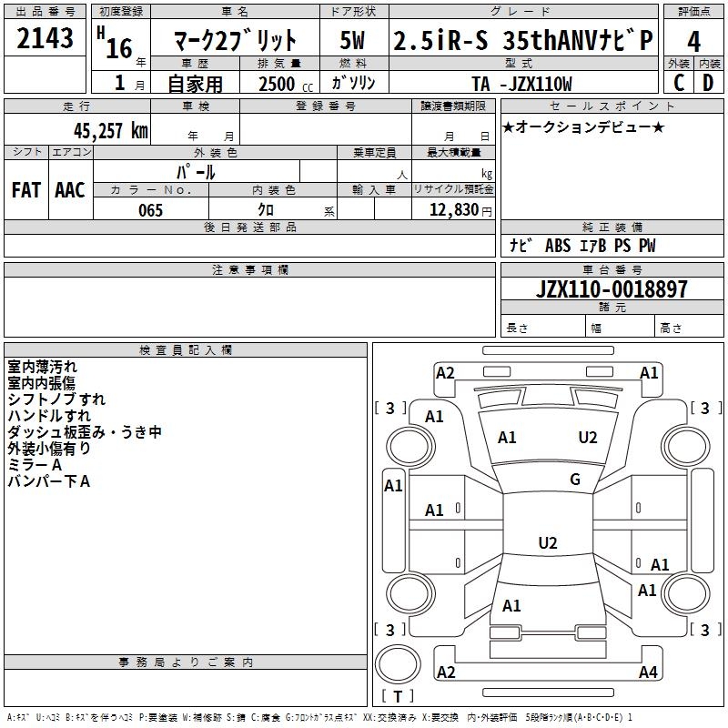This screenshot has width=728, height=728.
Task: Select the displacement value 2500 cc
Action: (x=286, y=84)
